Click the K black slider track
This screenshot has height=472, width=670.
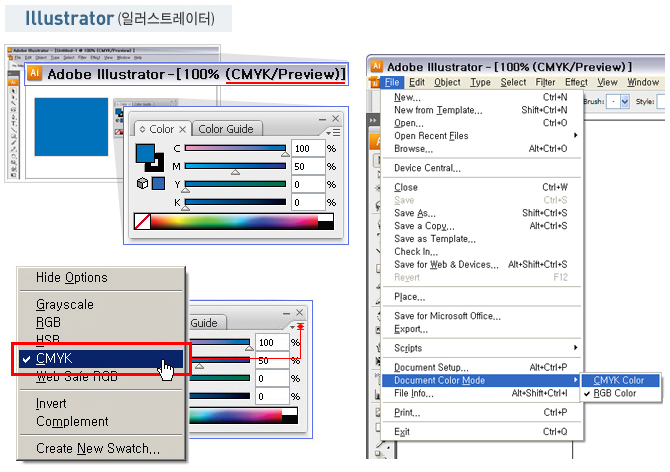[x=235, y=202]
